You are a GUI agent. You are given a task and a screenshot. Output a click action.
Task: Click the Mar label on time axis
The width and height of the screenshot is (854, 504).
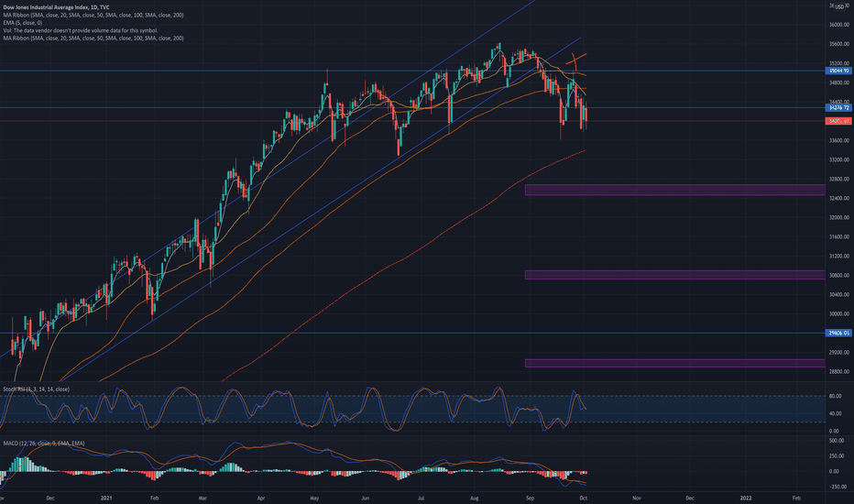[x=203, y=498]
